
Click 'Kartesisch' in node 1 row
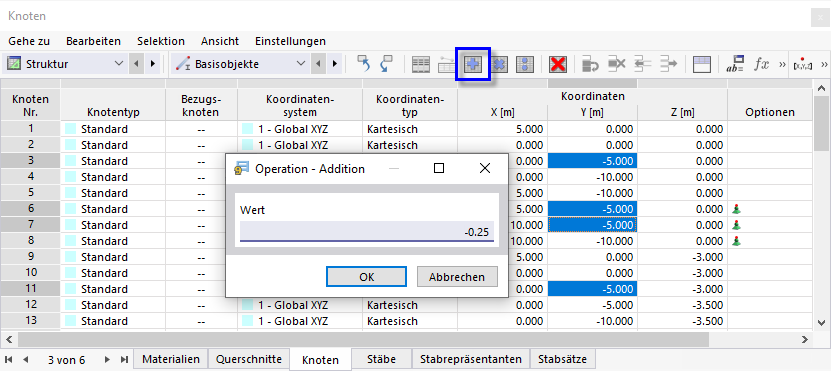coord(392,129)
